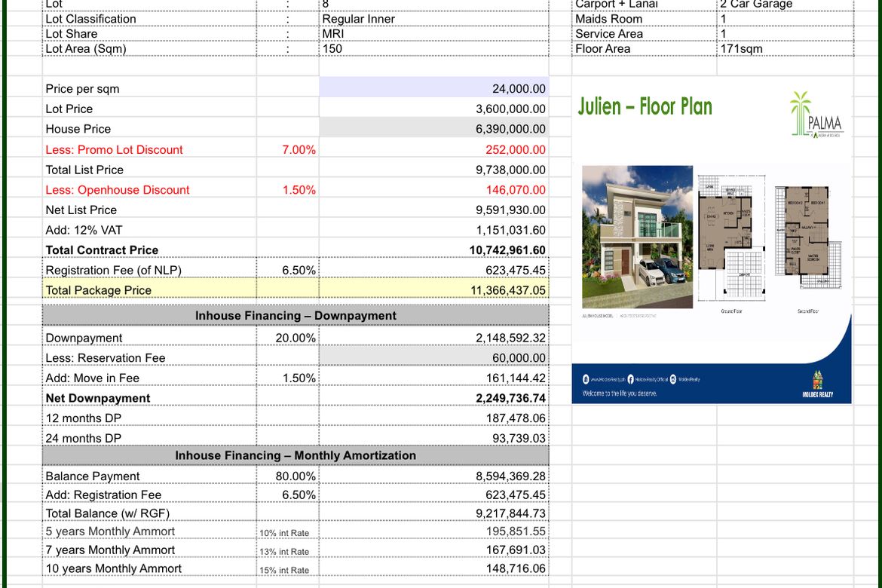Click the Total Contract Price value 10,742,961.60
Viewport: 882px width, 588px height.
507,250
